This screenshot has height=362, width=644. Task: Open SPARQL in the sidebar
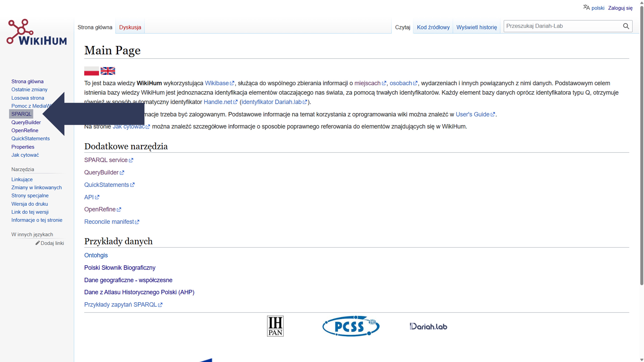tap(21, 114)
